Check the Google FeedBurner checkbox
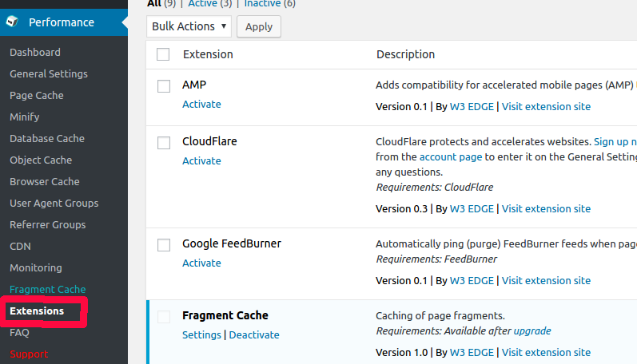This screenshot has height=364, width=637. pos(164,245)
